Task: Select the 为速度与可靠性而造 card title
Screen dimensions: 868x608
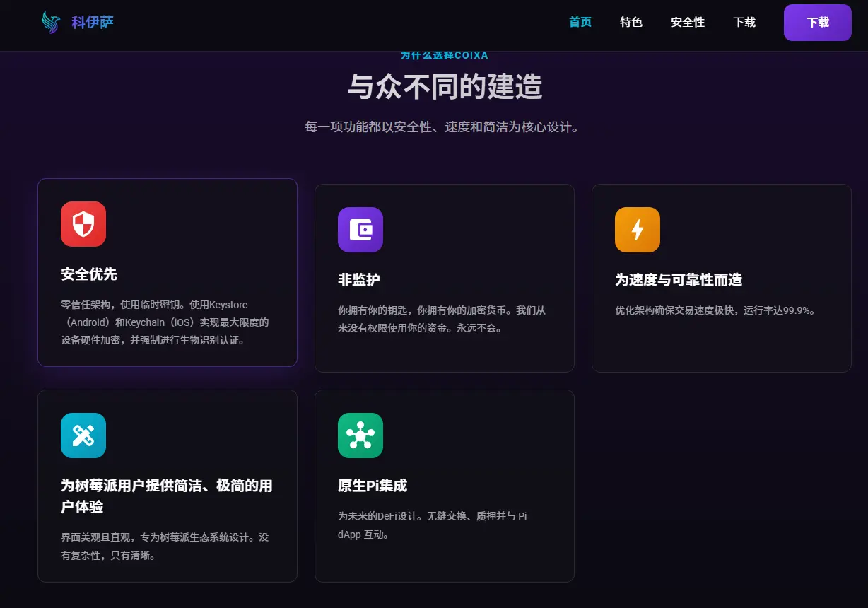Action: click(x=679, y=280)
